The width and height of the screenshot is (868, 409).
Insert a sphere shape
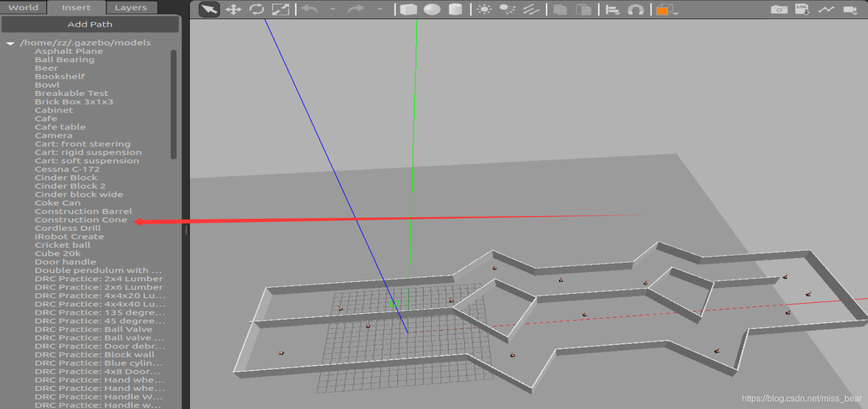[432, 9]
